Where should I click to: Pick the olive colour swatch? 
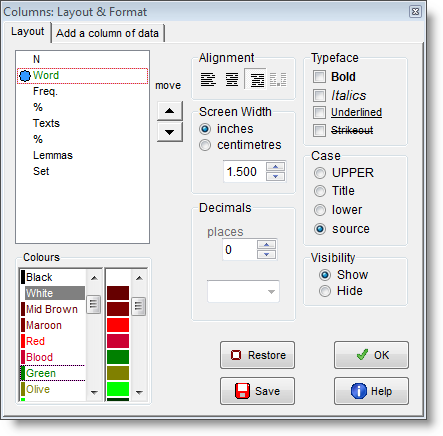pyautogui.click(x=118, y=373)
